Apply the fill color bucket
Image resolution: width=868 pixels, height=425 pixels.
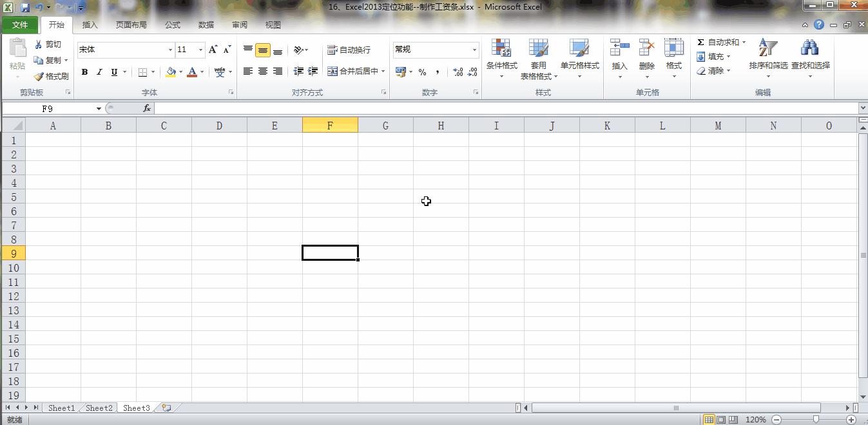coord(171,72)
